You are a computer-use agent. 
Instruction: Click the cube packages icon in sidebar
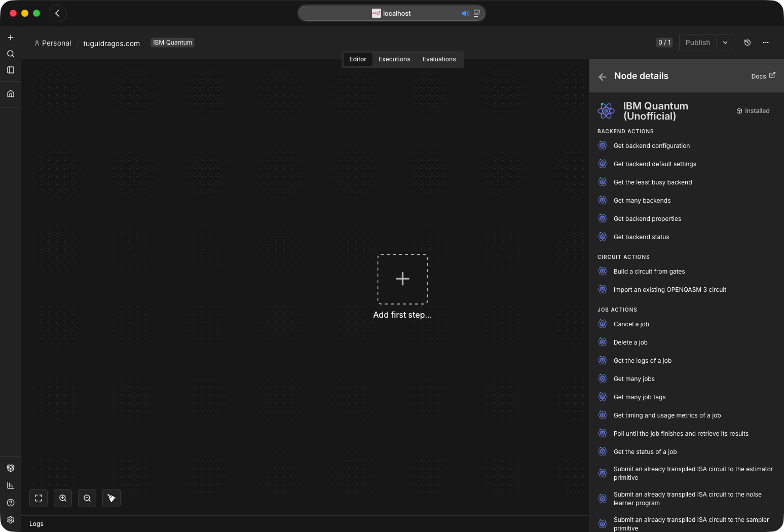11,468
